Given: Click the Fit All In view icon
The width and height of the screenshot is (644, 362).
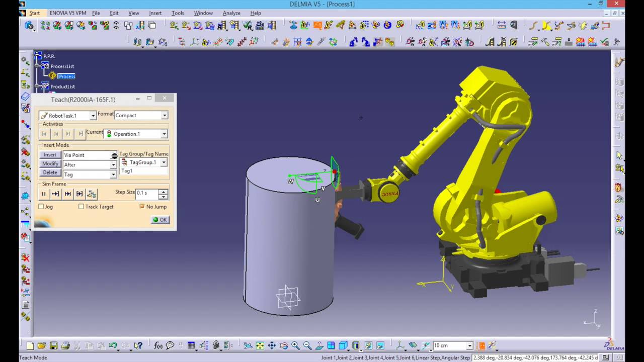Looking at the screenshot, I should tap(260, 345).
